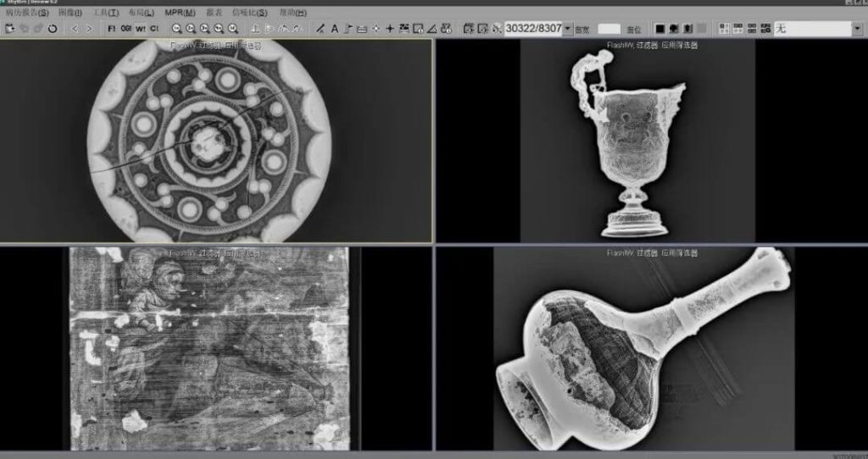This screenshot has height=459, width=868.
Task: Click the 'F!' toolbar button
Action: (112, 29)
